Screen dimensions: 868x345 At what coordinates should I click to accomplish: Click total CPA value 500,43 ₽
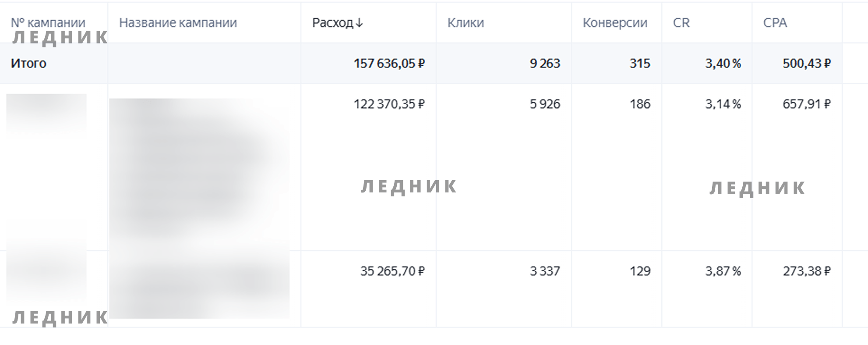(807, 64)
